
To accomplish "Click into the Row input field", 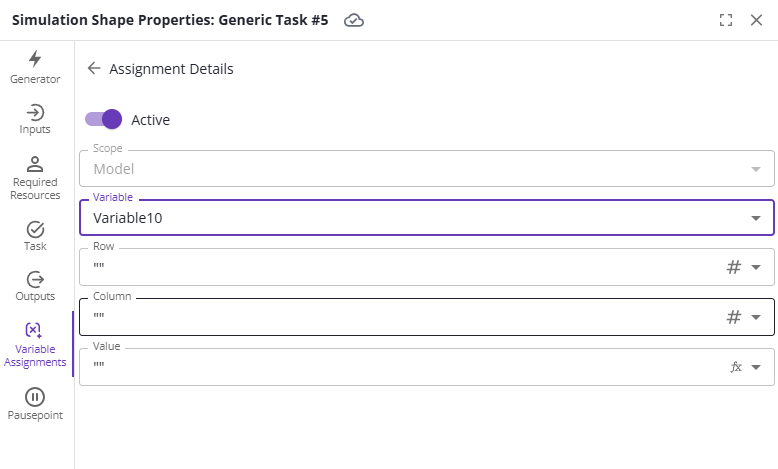I will click(x=400, y=267).
